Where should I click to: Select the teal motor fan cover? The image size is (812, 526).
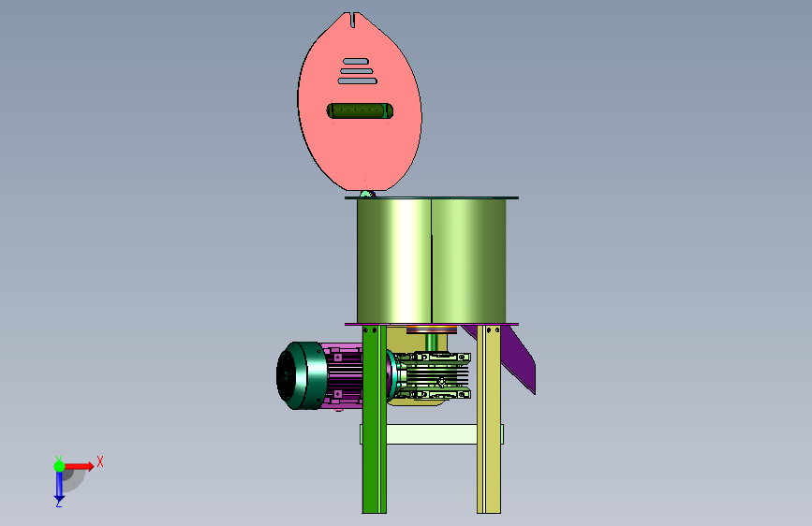point(302,376)
